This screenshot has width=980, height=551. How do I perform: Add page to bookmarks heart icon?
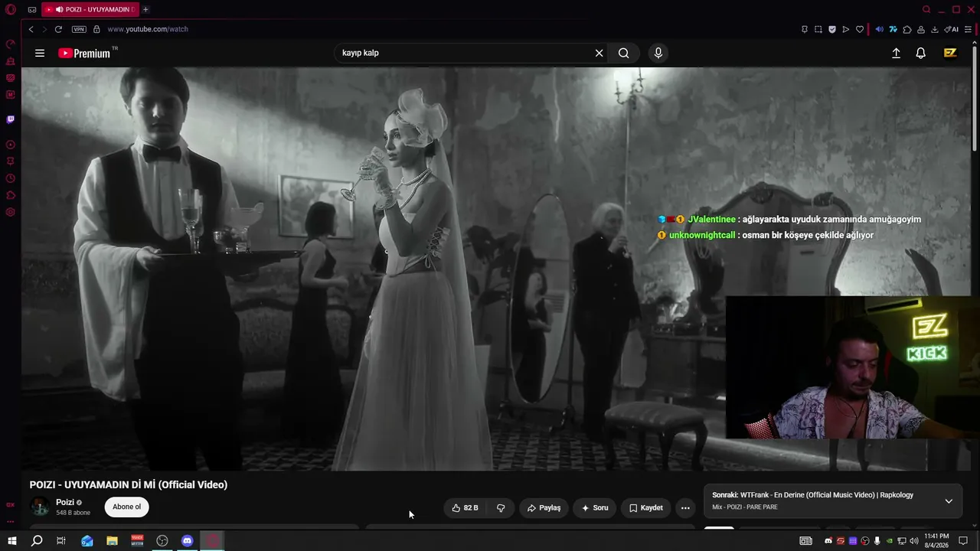pos(860,29)
